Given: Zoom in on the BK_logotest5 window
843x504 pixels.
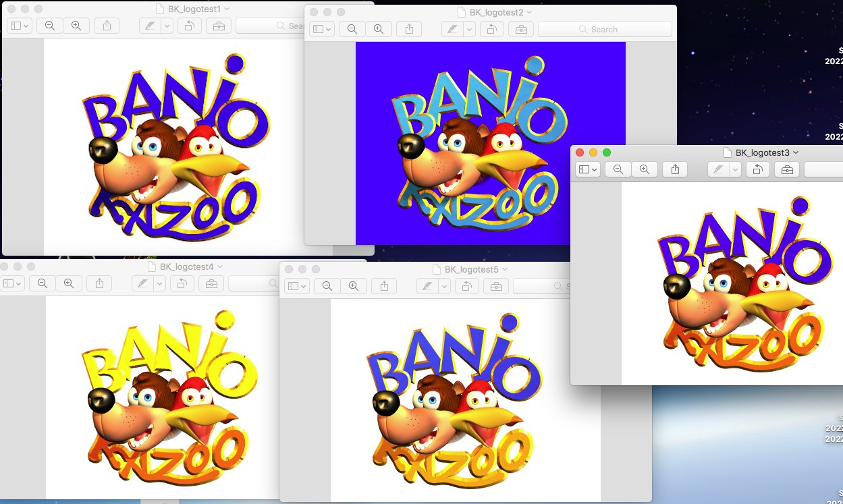Looking at the screenshot, I should (353, 286).
